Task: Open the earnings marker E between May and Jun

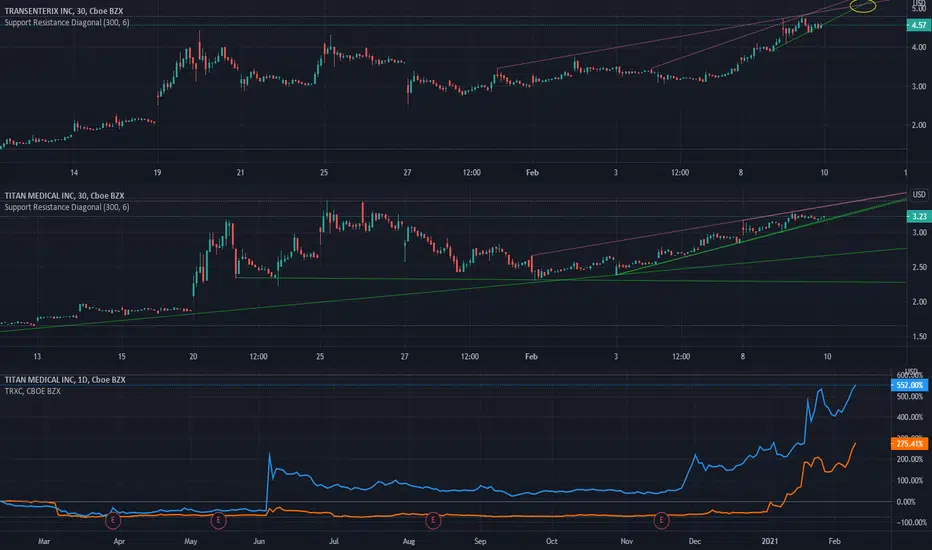Action: click(218, 521)
